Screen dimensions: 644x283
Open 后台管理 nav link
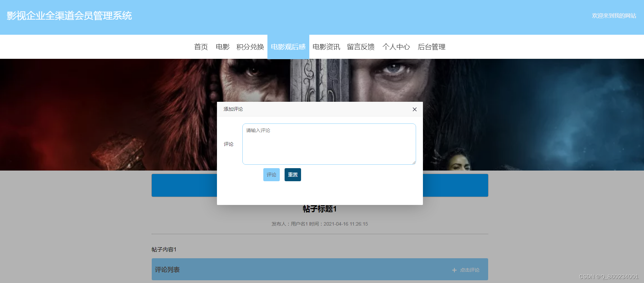pos(432,47)
